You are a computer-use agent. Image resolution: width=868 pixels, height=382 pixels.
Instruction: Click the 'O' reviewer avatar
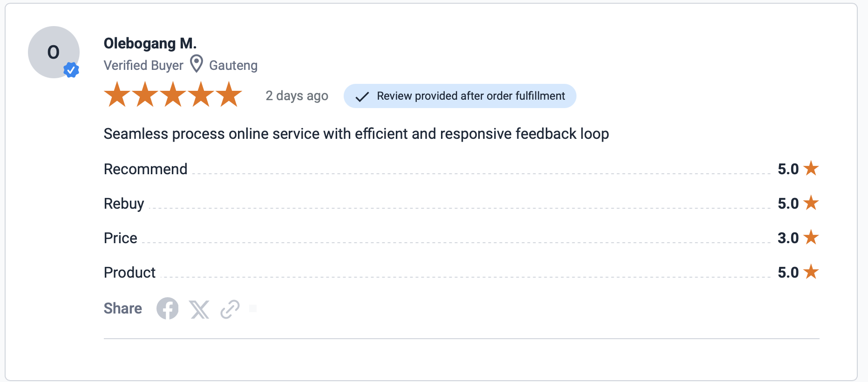53,51
